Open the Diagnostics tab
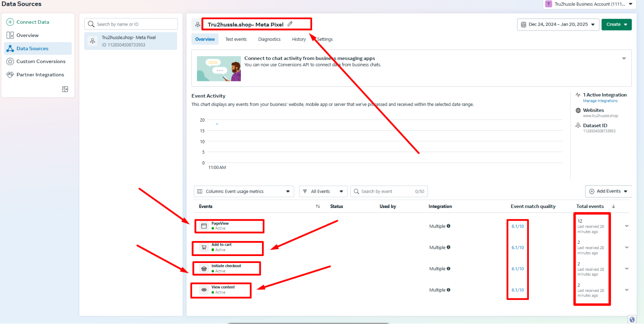The image size is (644, 324). click(269, 39)
